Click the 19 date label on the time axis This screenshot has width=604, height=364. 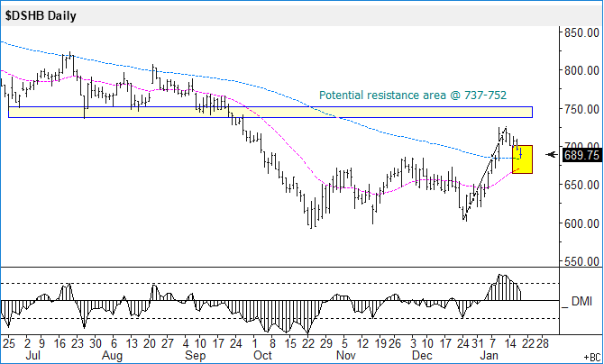(x=380, y=343)
